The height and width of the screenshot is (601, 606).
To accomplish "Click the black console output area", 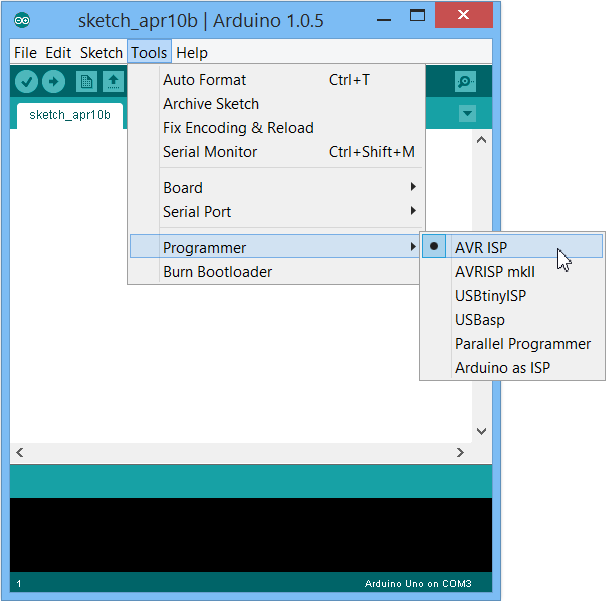I will (251, 535).
